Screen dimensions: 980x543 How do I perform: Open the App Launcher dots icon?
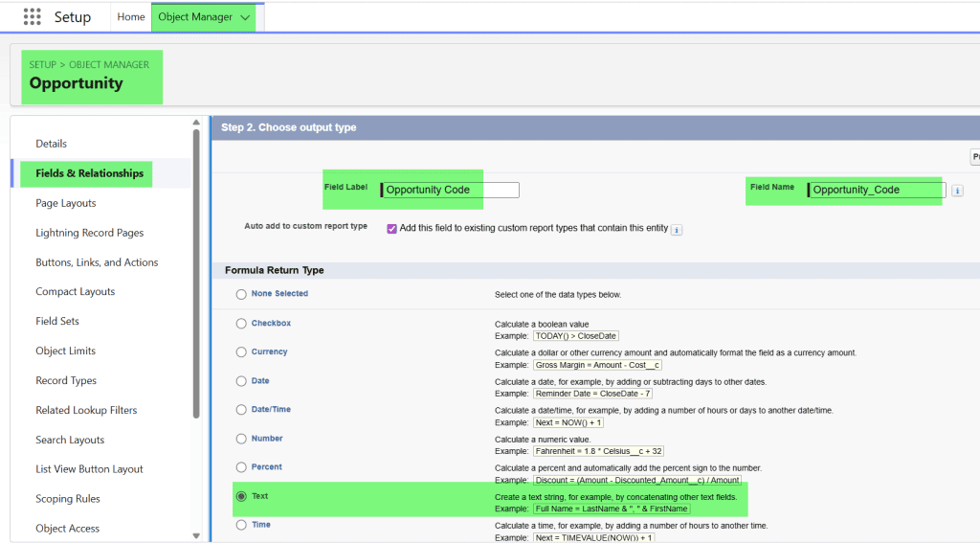pos(32,17)
